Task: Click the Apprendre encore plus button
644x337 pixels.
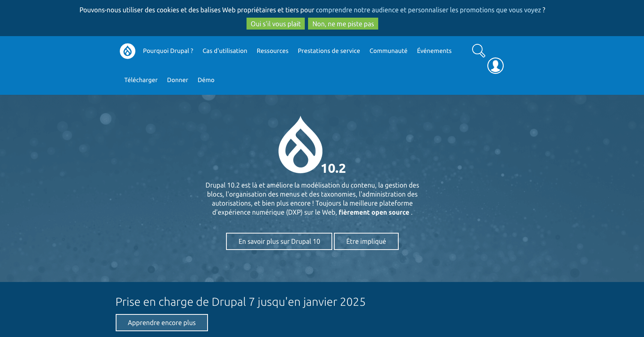Action: pos(162,323)
